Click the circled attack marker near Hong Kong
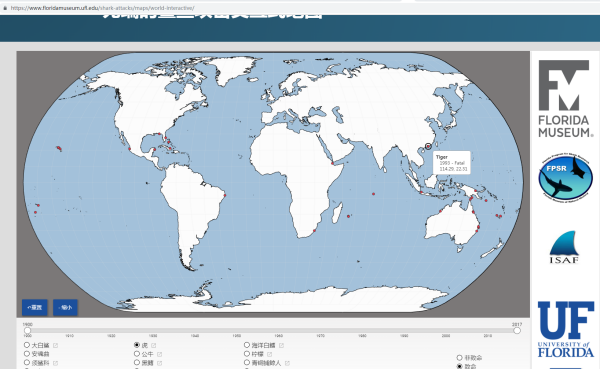Image resolution: width=600 pixels, height=369 pixels. coord(428,146)
